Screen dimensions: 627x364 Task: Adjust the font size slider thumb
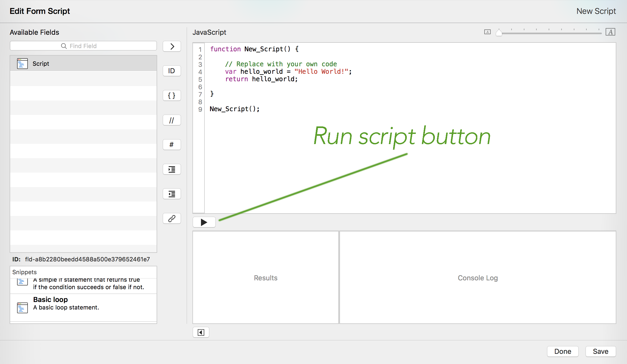[x=499, y=33]
